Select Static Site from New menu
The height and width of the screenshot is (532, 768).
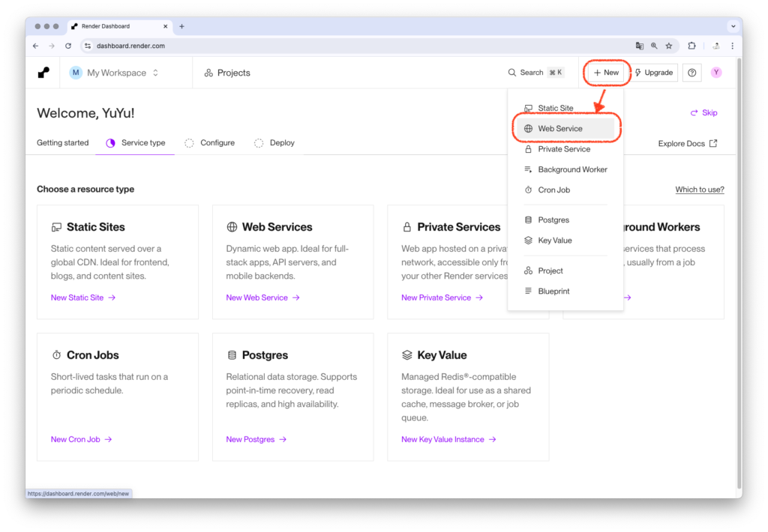click(x=565, y=108)
